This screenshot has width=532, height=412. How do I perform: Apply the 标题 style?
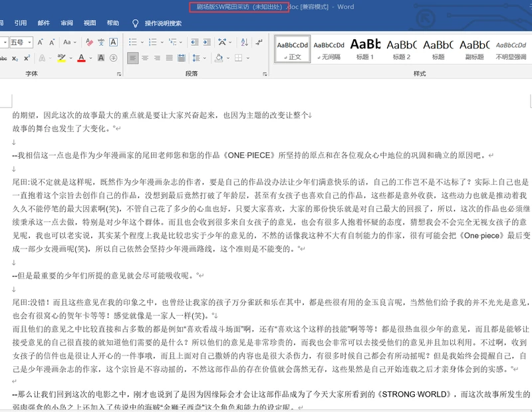pos(438,50)
